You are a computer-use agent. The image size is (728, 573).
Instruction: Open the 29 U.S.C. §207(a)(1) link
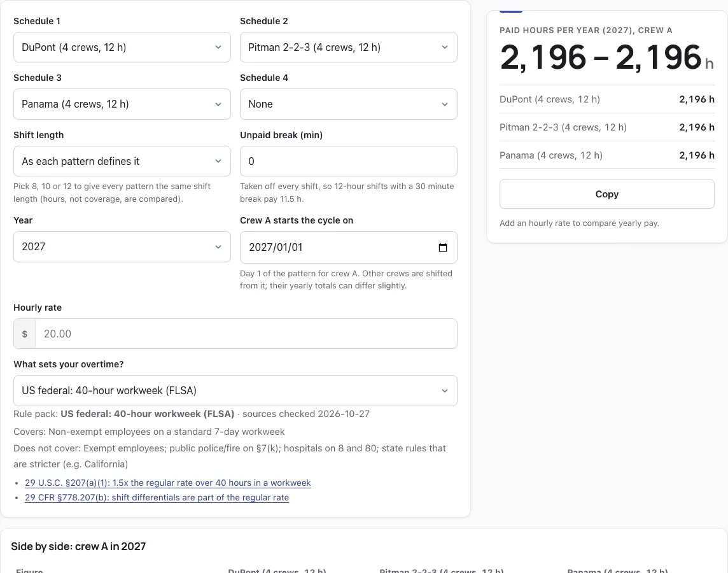point(167,483)
